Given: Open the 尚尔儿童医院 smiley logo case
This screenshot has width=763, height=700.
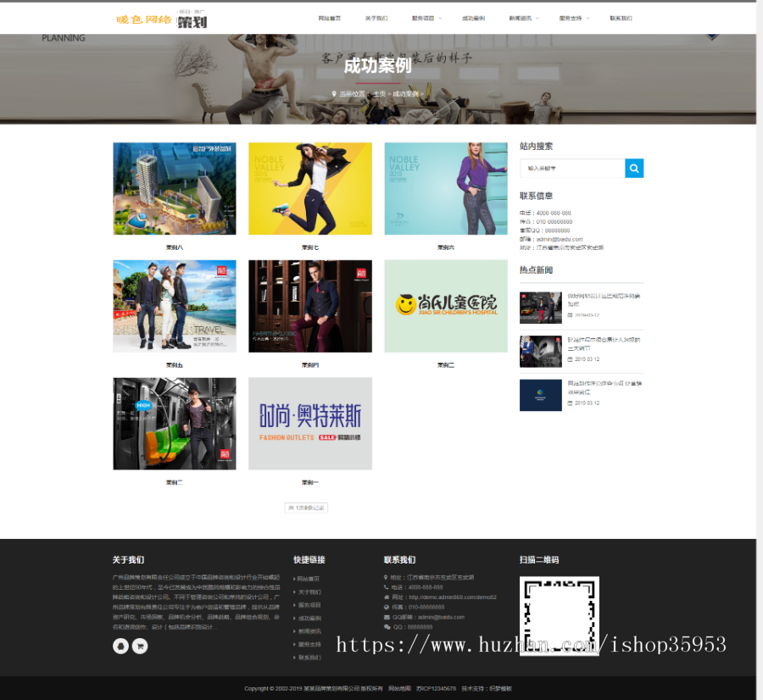Looking at the screenshot, I should (x=446, y=305).
